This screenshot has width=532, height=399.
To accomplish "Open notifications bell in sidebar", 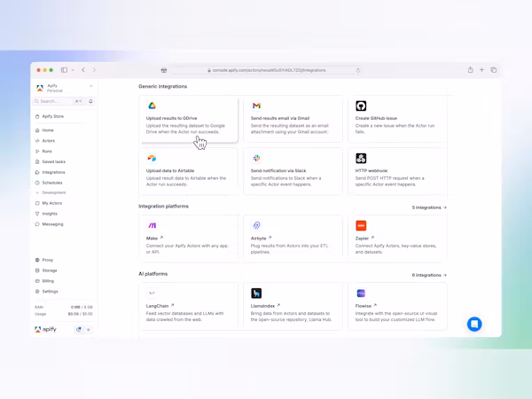I will [90, 101].
